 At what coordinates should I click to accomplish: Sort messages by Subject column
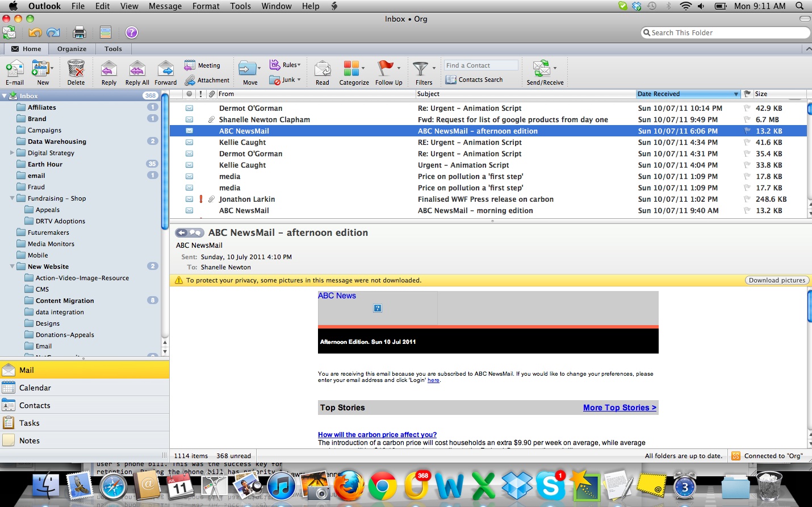[x=525, y=94]
